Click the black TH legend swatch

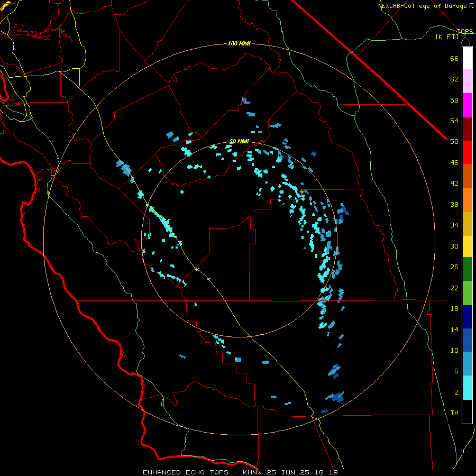click(467, 411)
